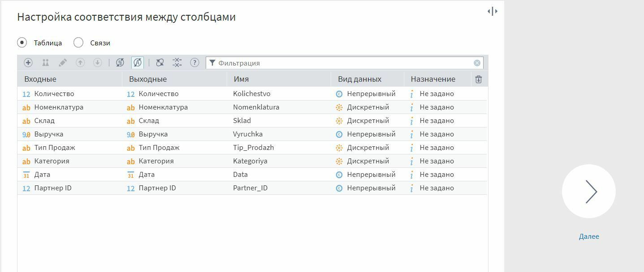Open the help via question mark icon
This screenshot has width=644, height=272.
point(194,63)
